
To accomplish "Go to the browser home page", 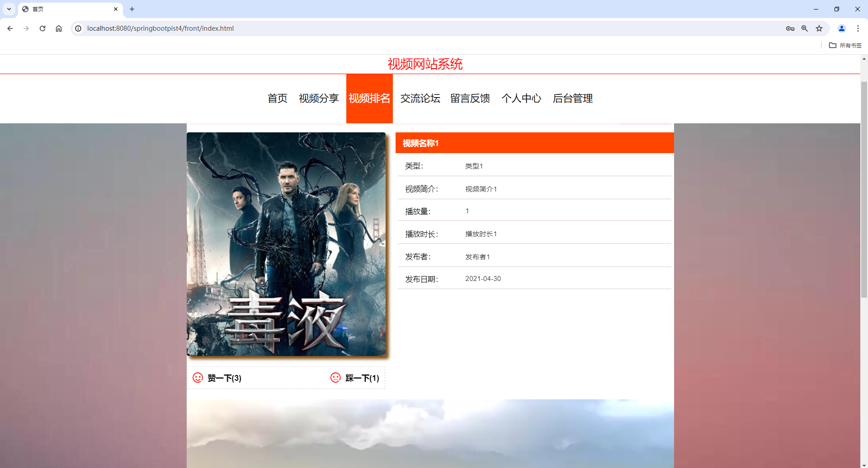I will (59, 28).
